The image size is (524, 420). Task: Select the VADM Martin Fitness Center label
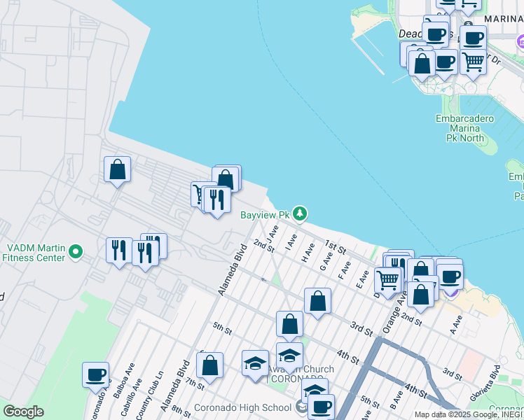(34, 253)
